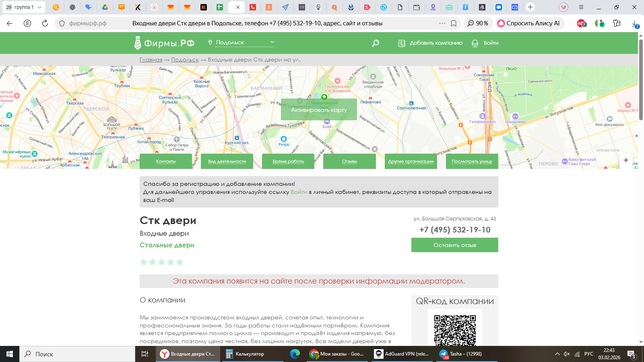Click Войти in the site header
The image size is (644, 362).
(485, 43)
